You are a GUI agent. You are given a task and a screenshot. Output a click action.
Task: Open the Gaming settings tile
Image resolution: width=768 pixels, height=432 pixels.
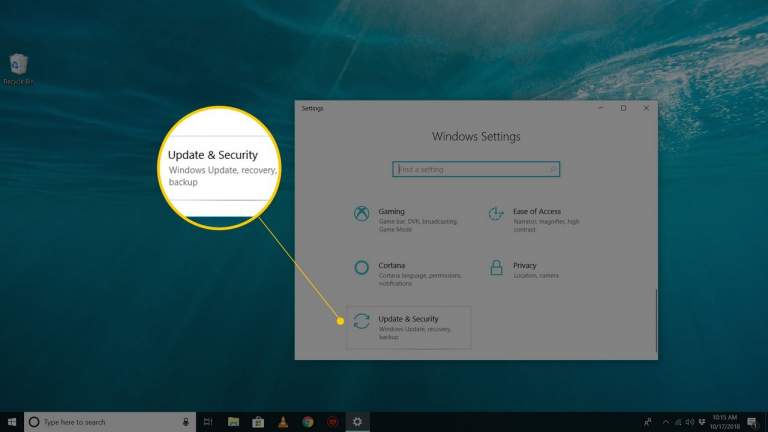408,220
